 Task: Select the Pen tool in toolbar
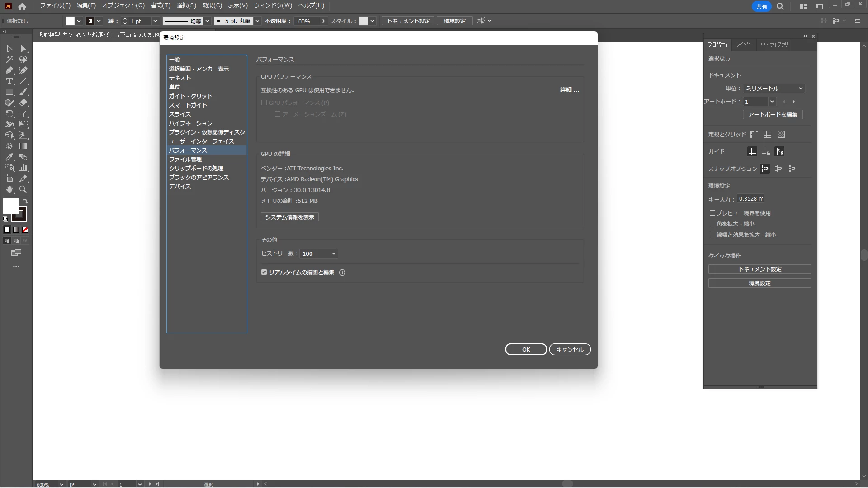point(9,70)
